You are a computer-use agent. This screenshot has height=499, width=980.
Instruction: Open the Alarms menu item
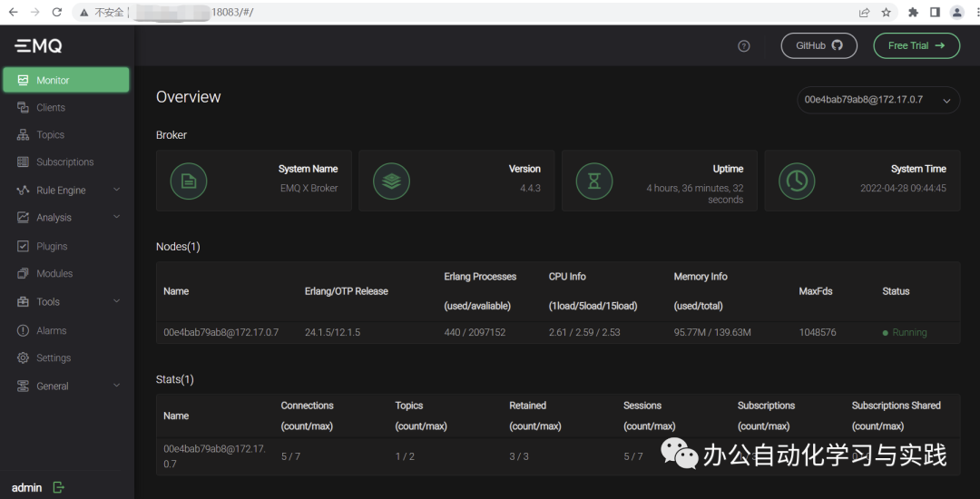[66, 330]
